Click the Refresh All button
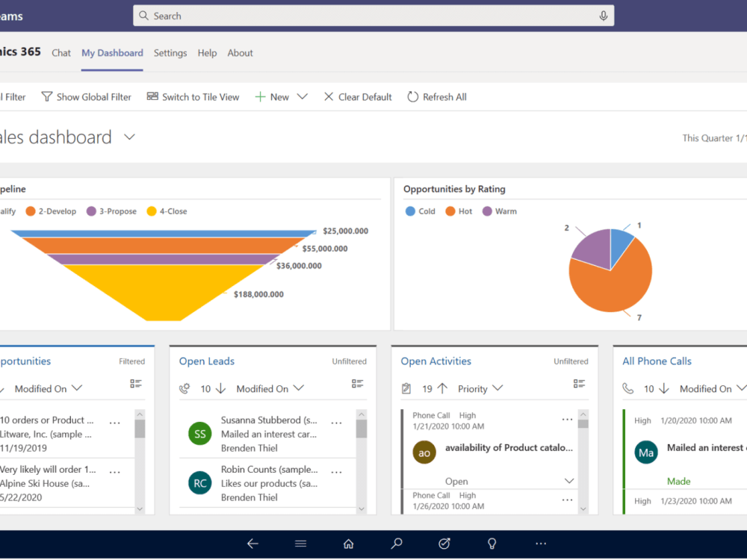747x560 pixels. 437,96
